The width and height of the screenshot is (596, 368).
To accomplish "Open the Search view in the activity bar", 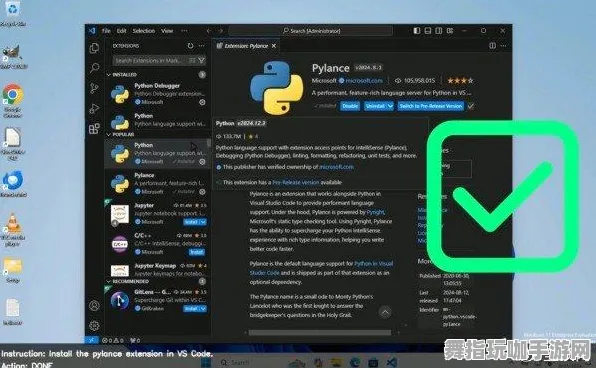I will coord(94,68).
